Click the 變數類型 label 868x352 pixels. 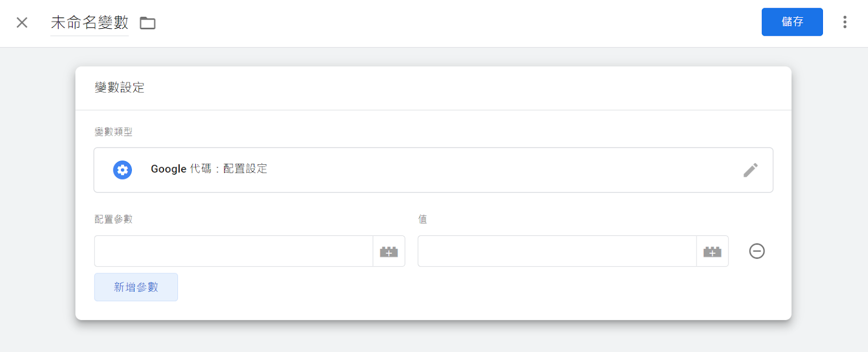(x=113, y=131)
